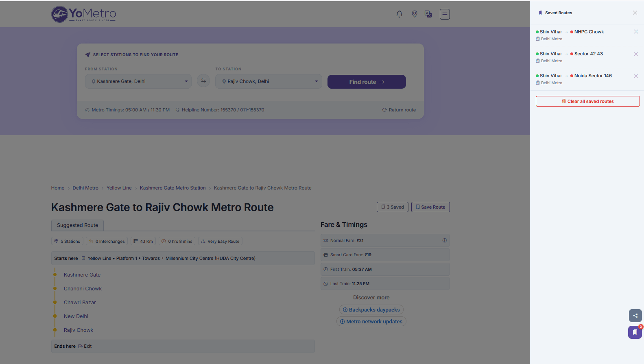
Task: Open the hamburger menu icon
Action: (x=445, y=14)
